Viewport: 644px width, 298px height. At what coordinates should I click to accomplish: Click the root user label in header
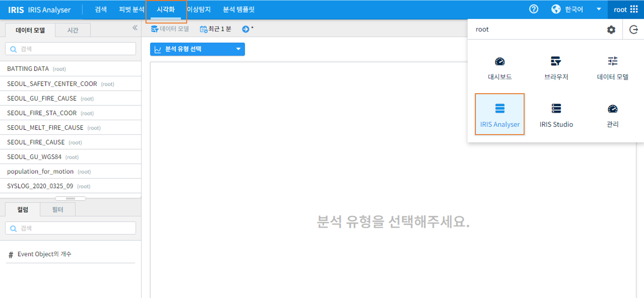point(620,10)
